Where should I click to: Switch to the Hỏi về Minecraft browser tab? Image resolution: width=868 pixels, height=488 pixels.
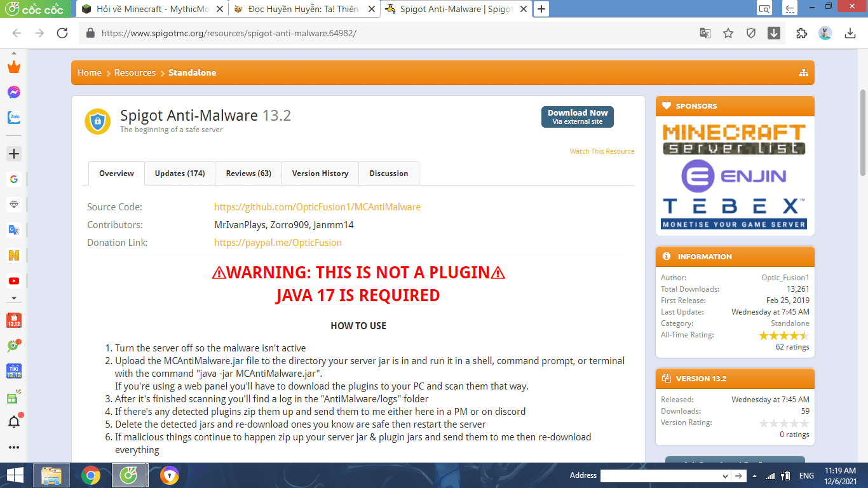151,10
